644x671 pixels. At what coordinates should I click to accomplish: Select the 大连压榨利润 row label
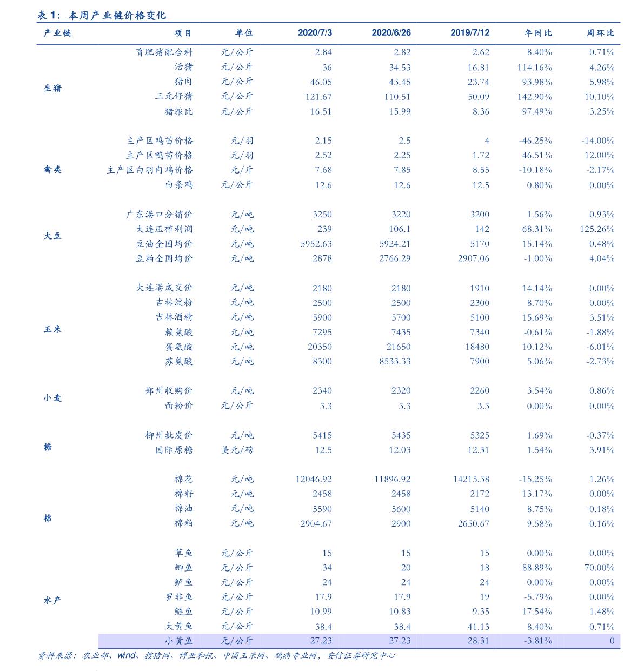[164, 229]
